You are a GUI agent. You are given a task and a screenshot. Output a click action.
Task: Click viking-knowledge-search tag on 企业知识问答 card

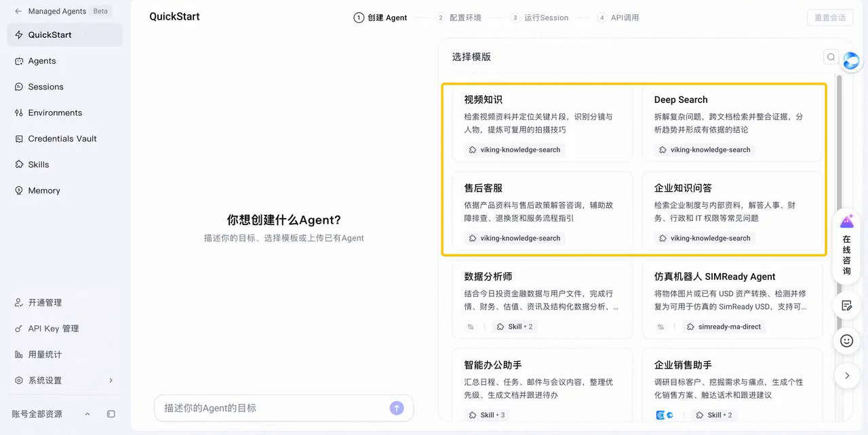705,239
